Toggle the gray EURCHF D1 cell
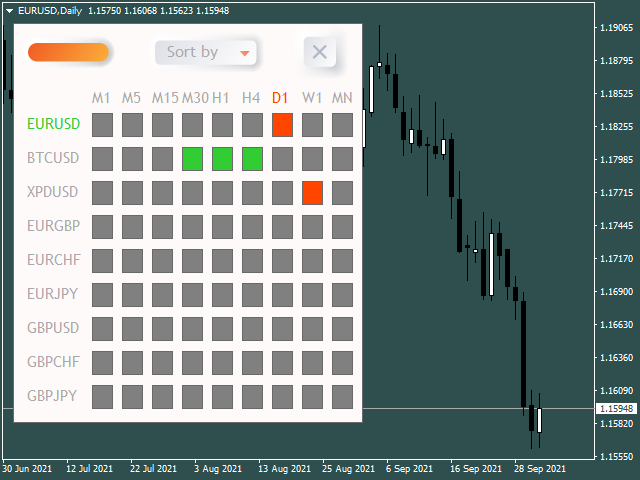The height and width of the screenshot is (480, 640). coord(282,261)
